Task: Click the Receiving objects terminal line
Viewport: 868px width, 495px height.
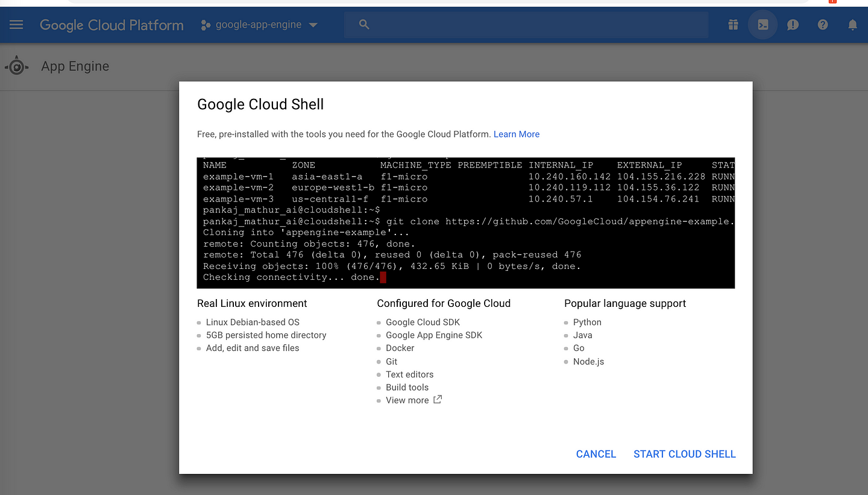Action: pos(392,266)
